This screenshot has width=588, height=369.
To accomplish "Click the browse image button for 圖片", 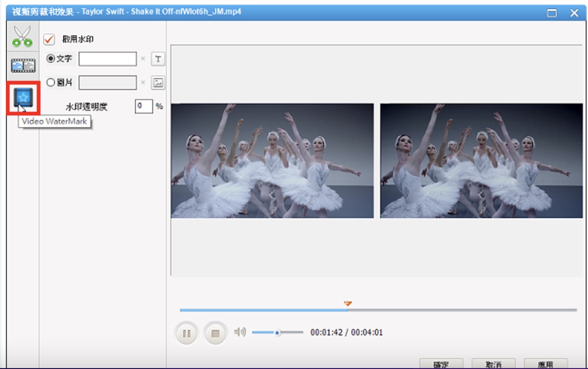I will click(158, 83).
